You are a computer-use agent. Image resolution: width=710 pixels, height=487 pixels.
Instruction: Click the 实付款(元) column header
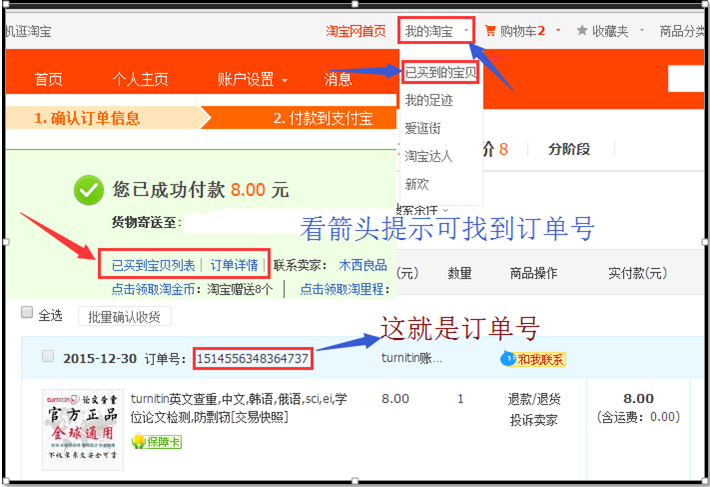click(x=638, y=273)
